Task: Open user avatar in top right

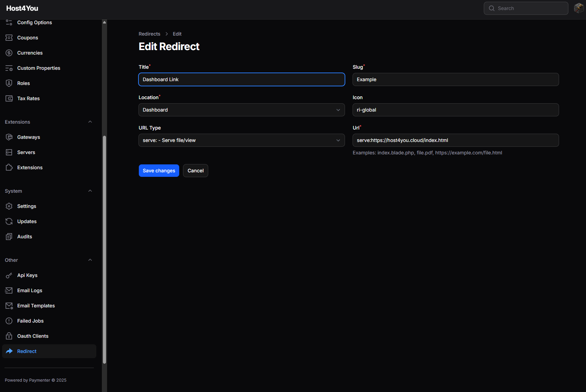Action: [x=579, y=8]
